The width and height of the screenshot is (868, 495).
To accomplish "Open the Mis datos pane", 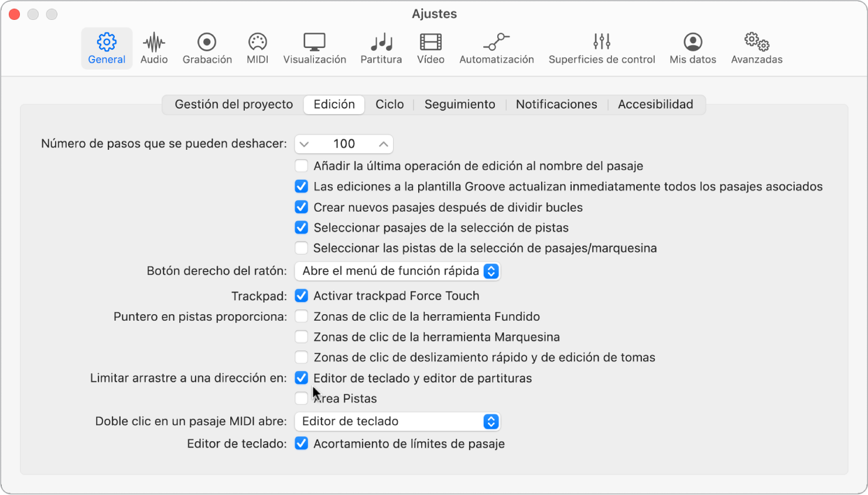I will coord(693,47).
